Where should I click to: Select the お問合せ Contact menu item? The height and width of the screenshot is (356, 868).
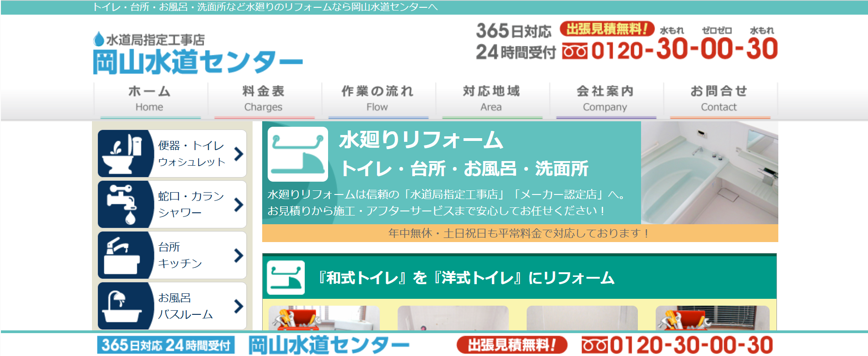pyautogui.click(x=719, y=99)
